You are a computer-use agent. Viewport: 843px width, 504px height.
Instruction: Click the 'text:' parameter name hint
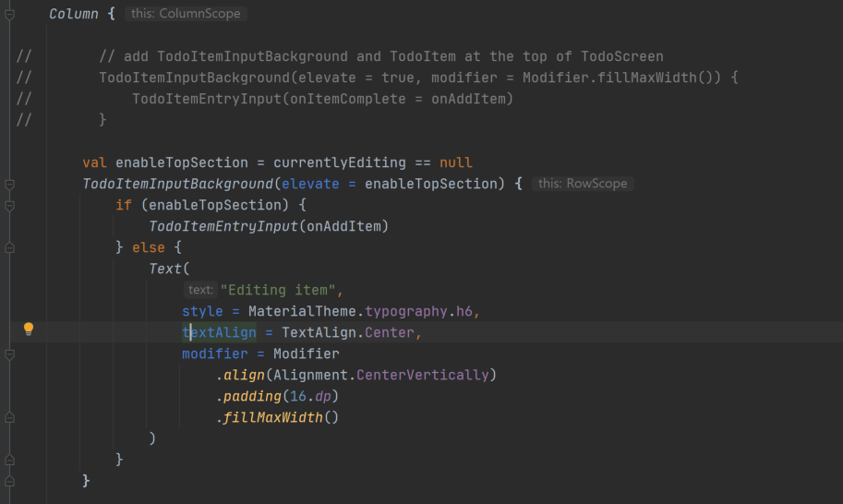click(x=200, y=290)
